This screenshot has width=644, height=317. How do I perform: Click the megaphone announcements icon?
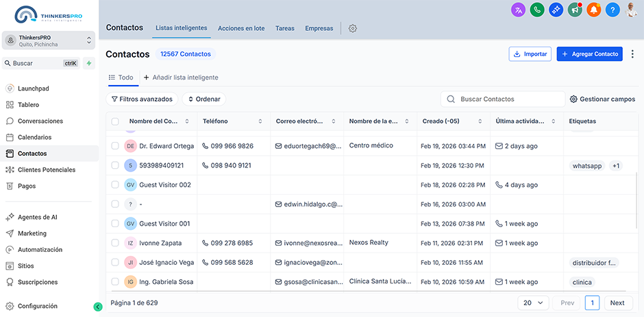[575, 10]
